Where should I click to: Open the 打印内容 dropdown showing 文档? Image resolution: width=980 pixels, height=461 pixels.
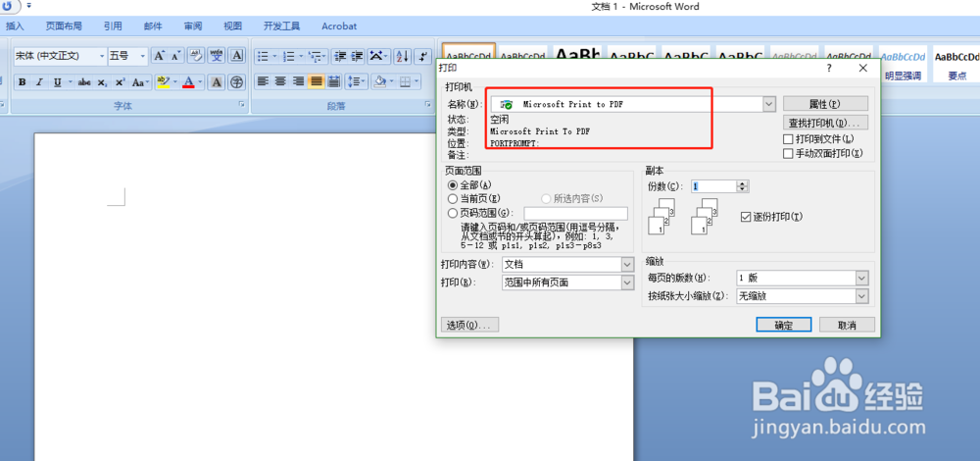(627, 265)
